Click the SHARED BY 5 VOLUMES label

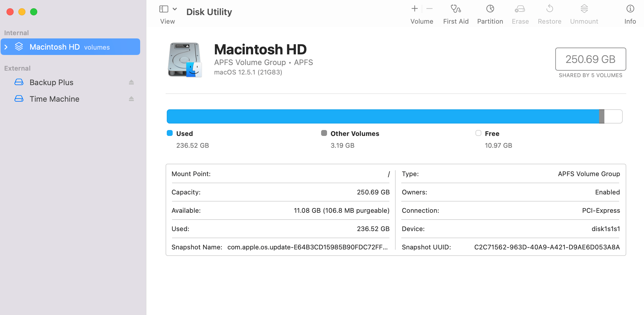click(590, 75)
